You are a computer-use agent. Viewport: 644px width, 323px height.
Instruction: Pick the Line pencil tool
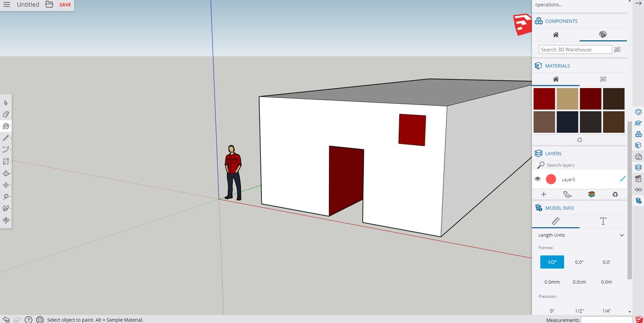coord(6,138)
